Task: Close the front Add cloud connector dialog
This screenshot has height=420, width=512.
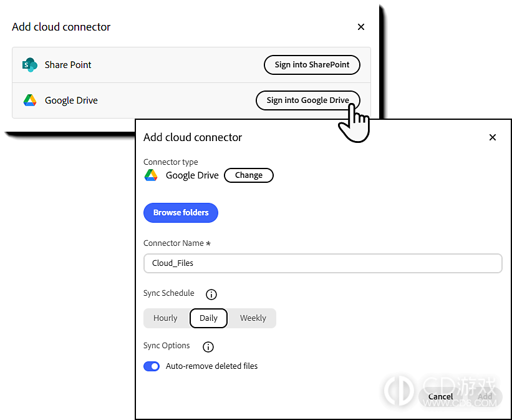Action: point(493,137)
